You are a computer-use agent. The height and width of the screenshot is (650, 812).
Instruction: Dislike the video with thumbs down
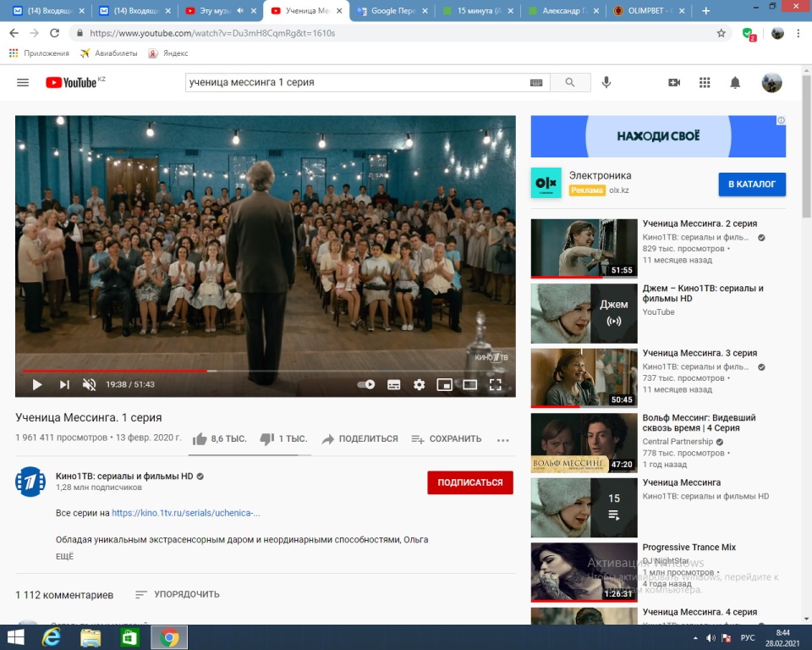[283, 439]
